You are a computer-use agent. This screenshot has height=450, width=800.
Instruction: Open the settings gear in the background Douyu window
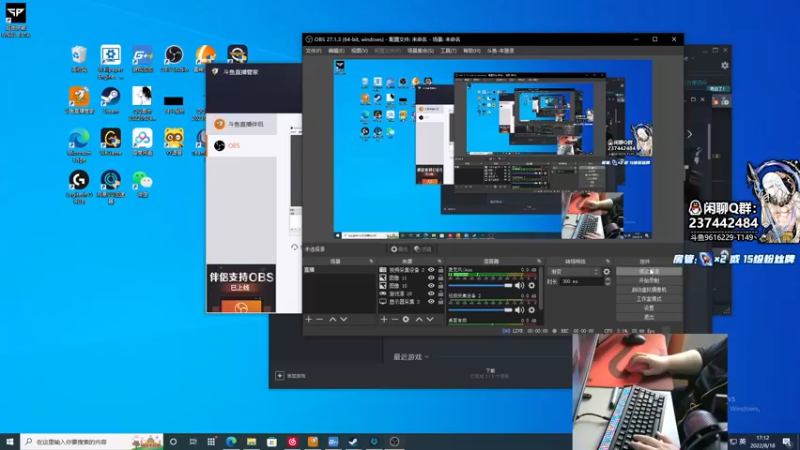click(x=725, y=65)
